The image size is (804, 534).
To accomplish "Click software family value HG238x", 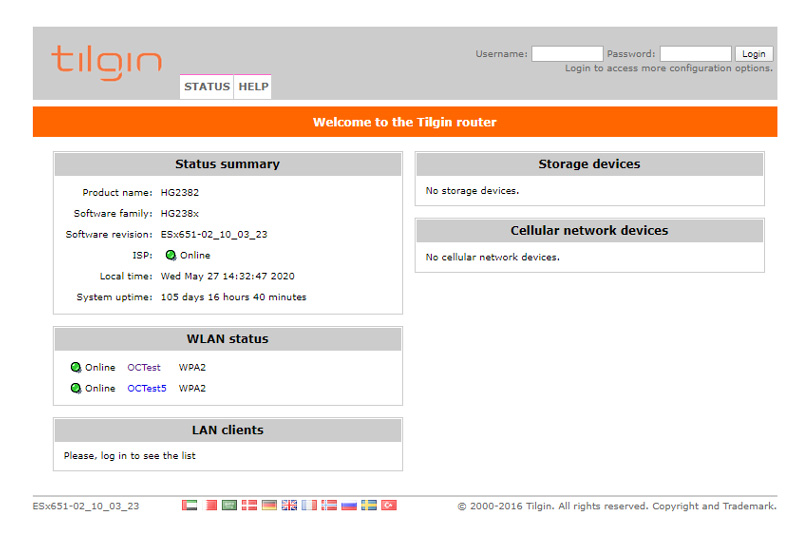I will tap(179, 213).
